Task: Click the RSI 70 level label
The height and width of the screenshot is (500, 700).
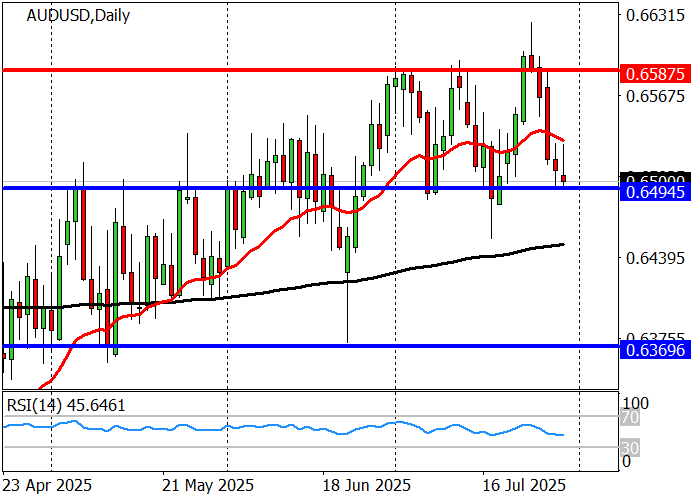Action: coord(630,418)
